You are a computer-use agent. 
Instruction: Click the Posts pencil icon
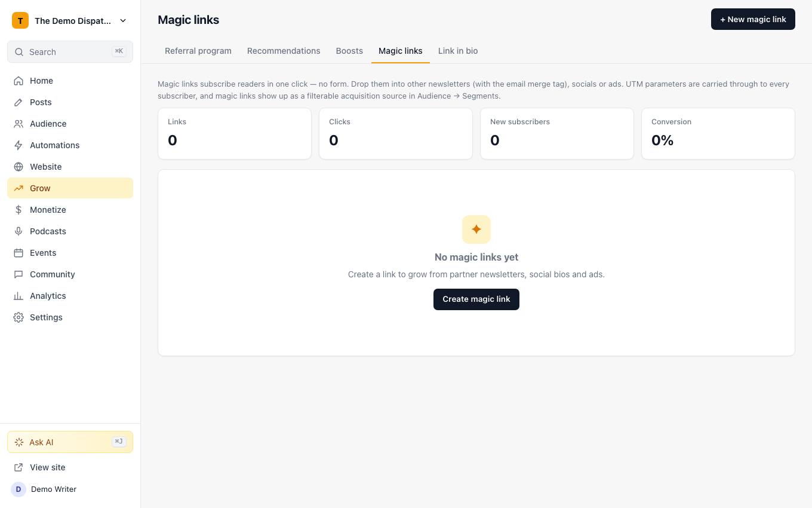(19, 102)
